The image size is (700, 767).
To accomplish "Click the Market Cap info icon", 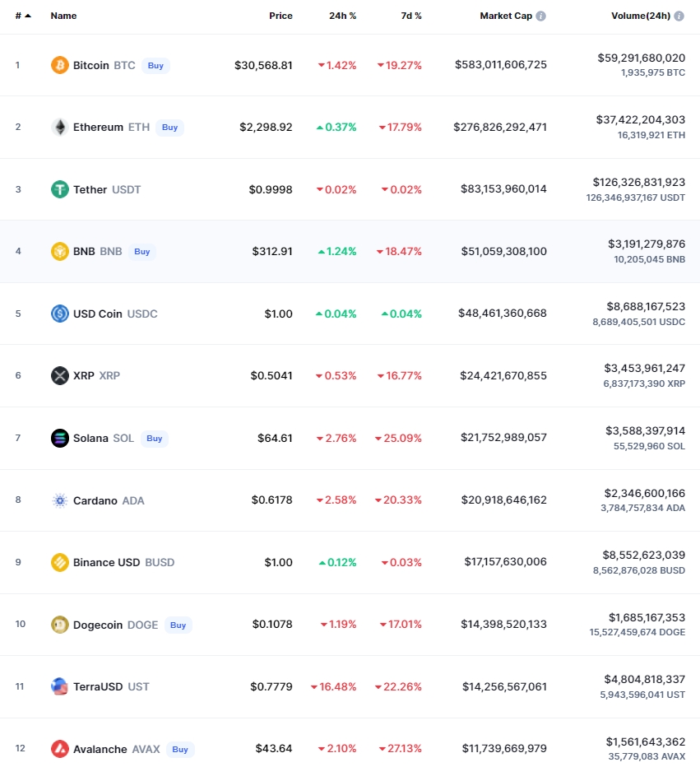I will (541, 16).
